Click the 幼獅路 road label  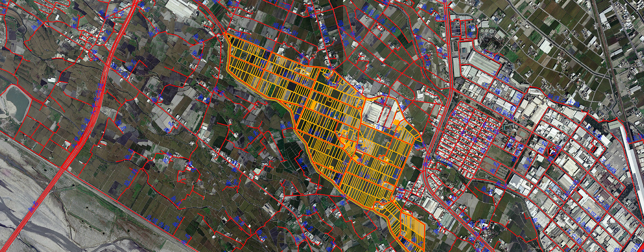coord(505,113)
